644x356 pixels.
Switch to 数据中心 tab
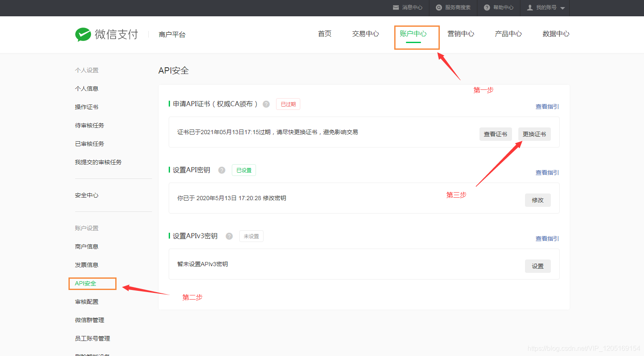coord(556,34)
